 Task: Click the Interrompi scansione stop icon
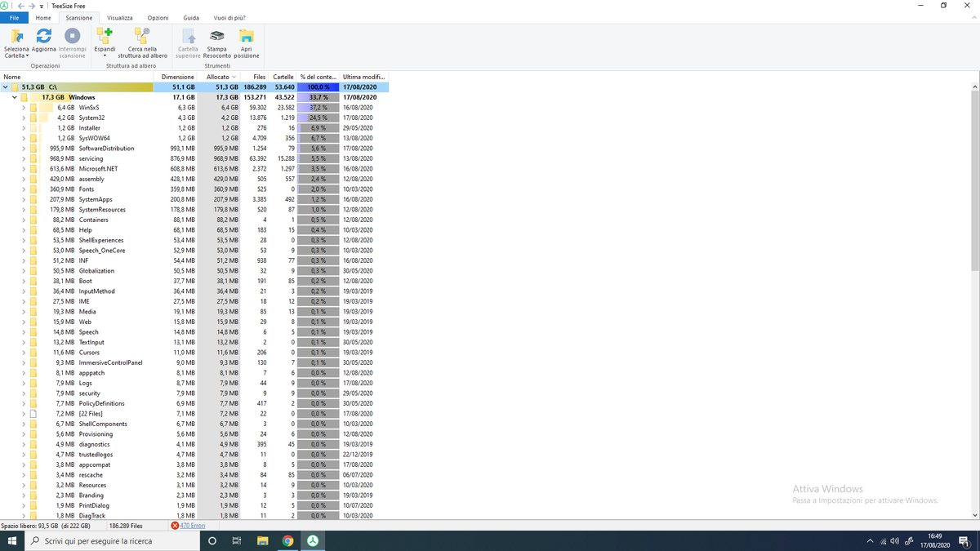(x=72, y=36)
